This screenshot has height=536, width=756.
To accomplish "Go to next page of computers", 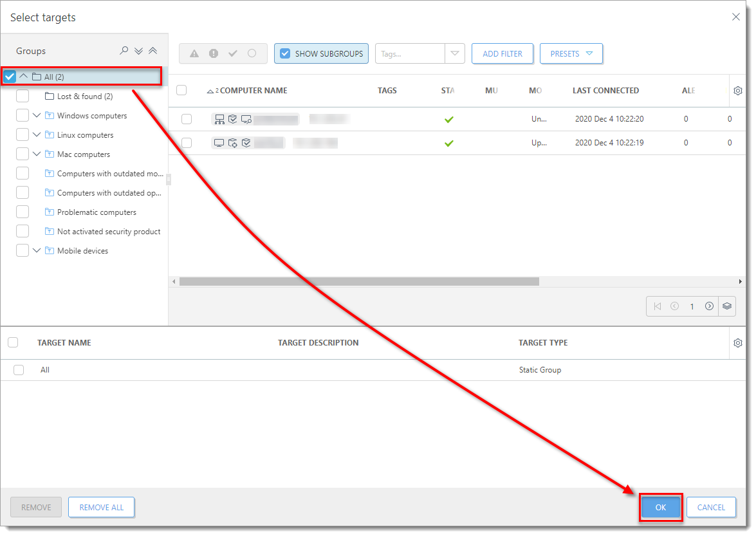I will 709,306.
